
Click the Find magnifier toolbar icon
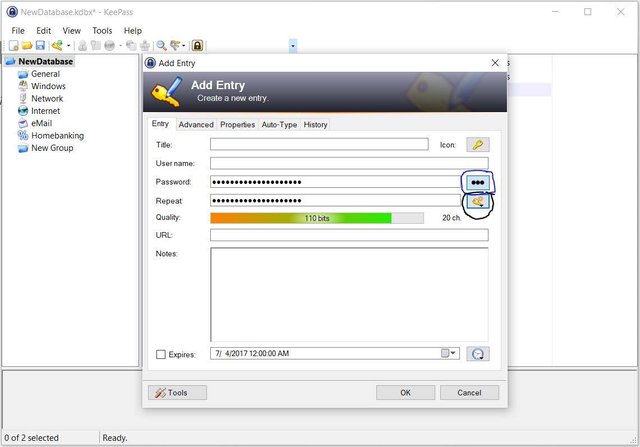tap(162, 45)
